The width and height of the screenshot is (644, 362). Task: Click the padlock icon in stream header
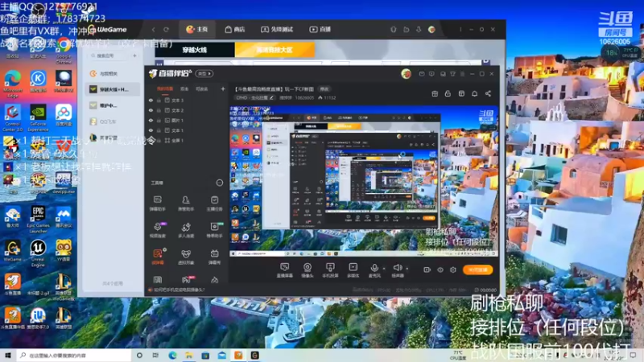(448, 93)
